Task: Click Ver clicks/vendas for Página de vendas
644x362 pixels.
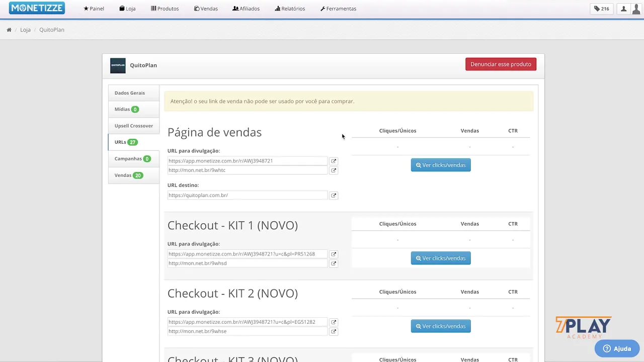Action: tap(441, 165)
